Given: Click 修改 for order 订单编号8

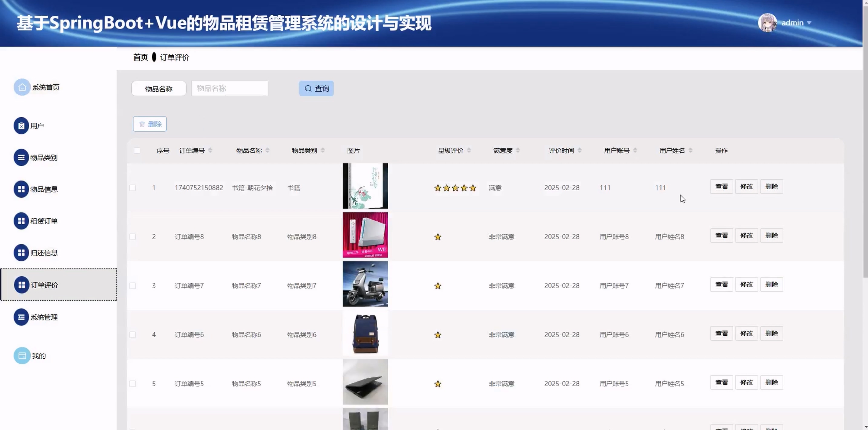Looking at the screenshot, I should pos(746,235).
